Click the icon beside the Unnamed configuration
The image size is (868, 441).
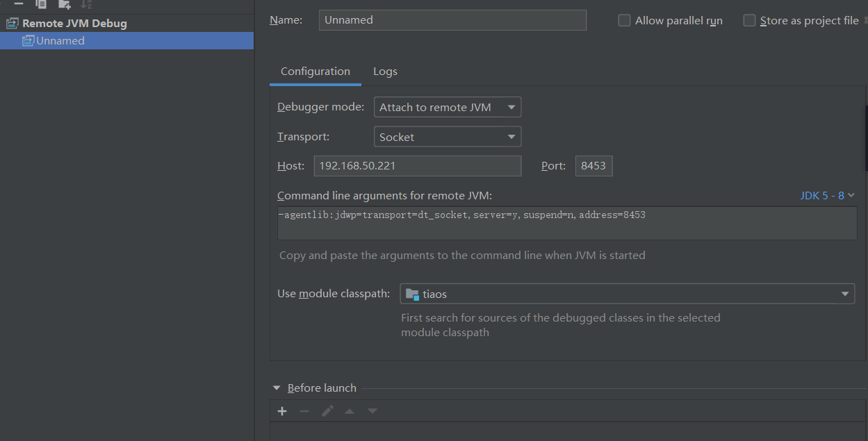pyautogui.click(x=28, y=41)
